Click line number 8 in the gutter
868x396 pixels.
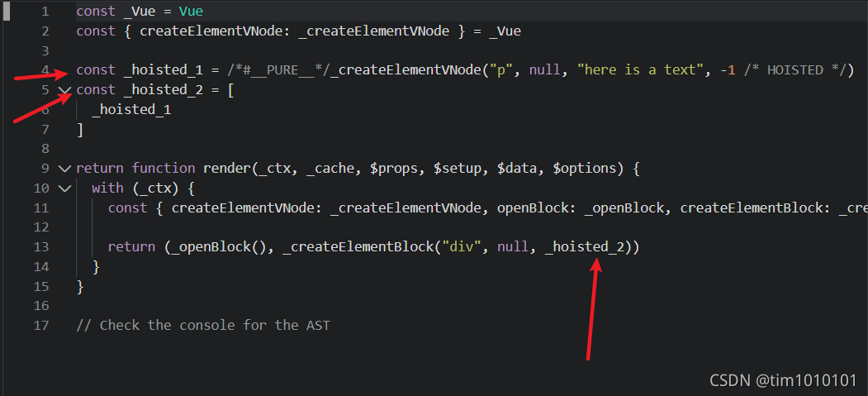click(x=45, y=149)
